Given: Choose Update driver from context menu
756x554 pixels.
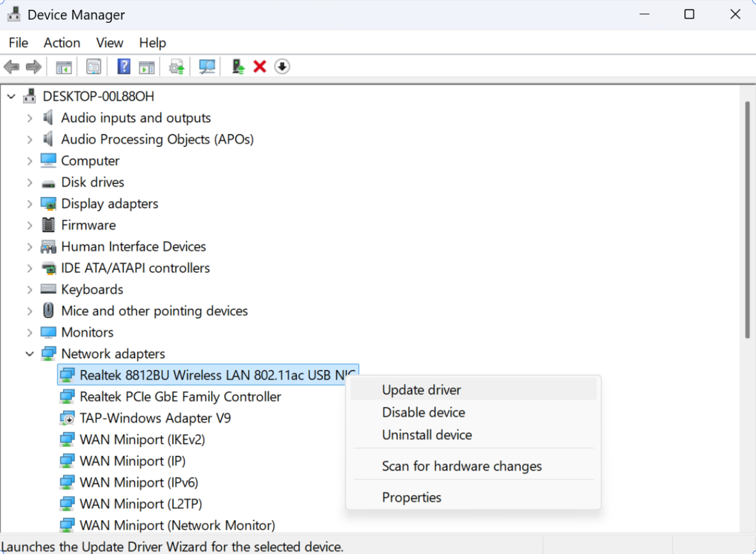Looking at the screenshot, I should click(x=422, y=390).
